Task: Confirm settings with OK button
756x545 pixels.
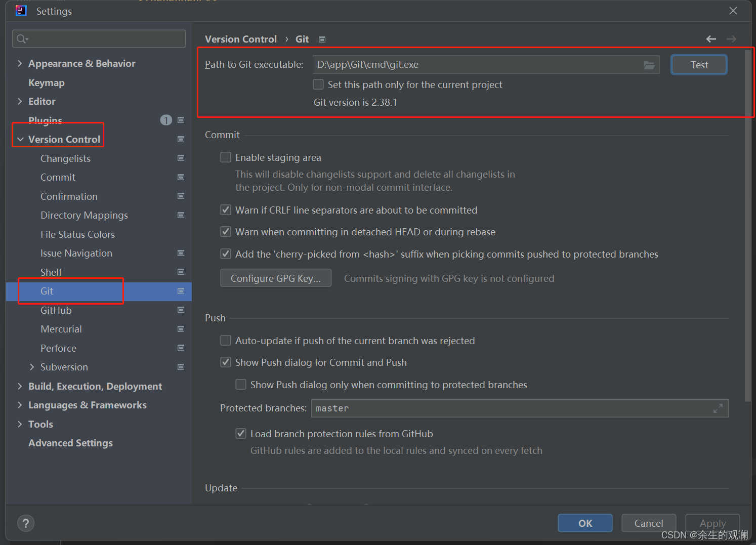Action: coord(585,523)
